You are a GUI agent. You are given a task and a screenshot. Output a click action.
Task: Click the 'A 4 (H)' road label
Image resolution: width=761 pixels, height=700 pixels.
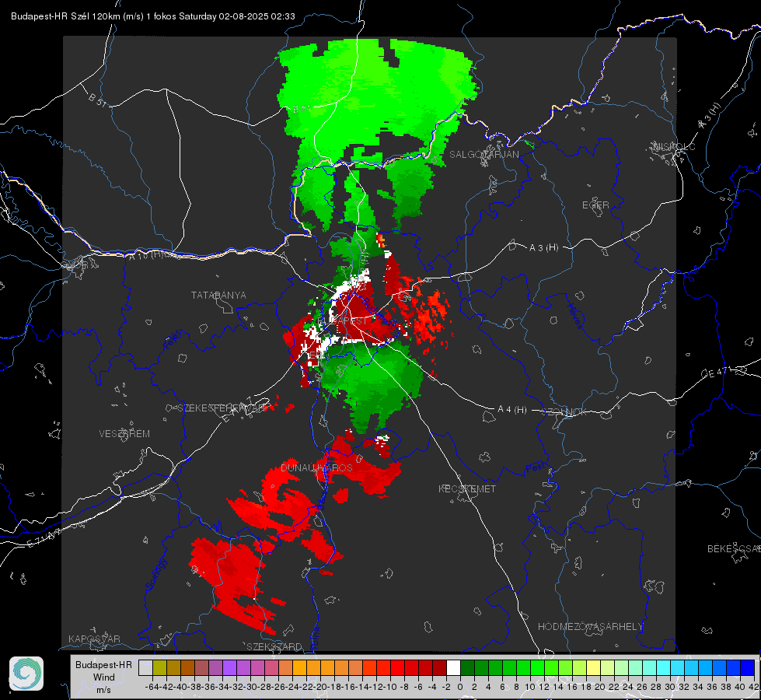tap(512, 410)
